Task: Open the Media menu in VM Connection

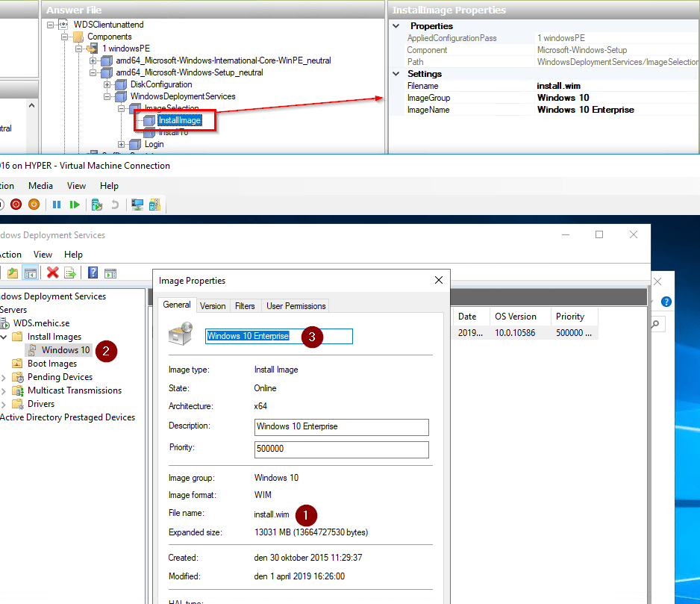Action: point(40,186)
